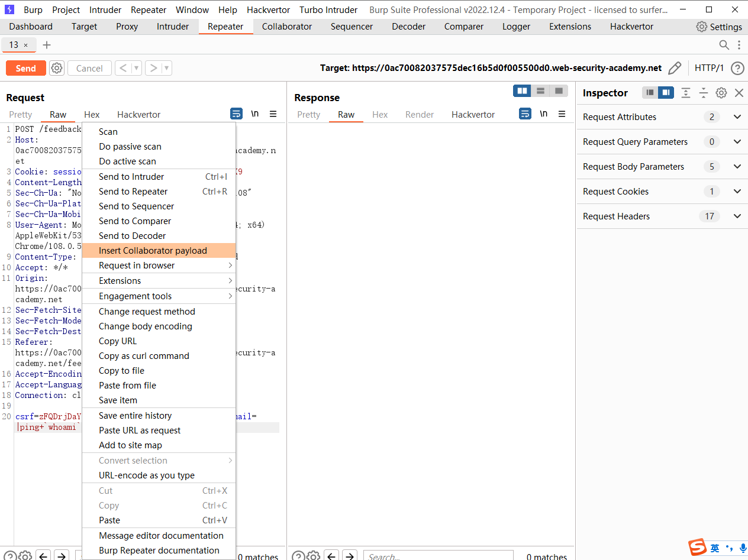Toggle Response word wrap icon
The width and height of the screenshot is (748, 560).
(x=525, y=114)
